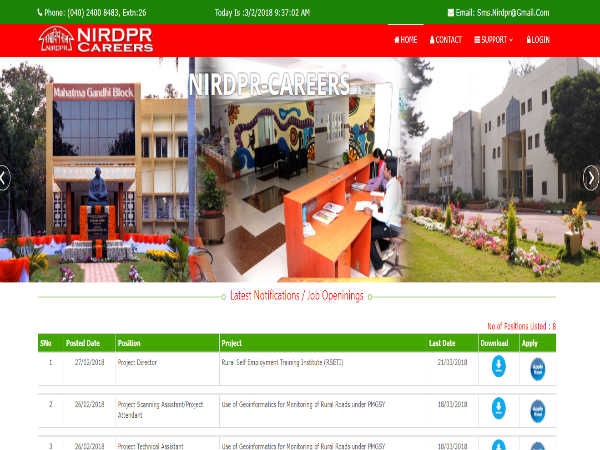Select Project Technical Assistant position text
This screenshot has height=450, width=600.
(150, 446)
